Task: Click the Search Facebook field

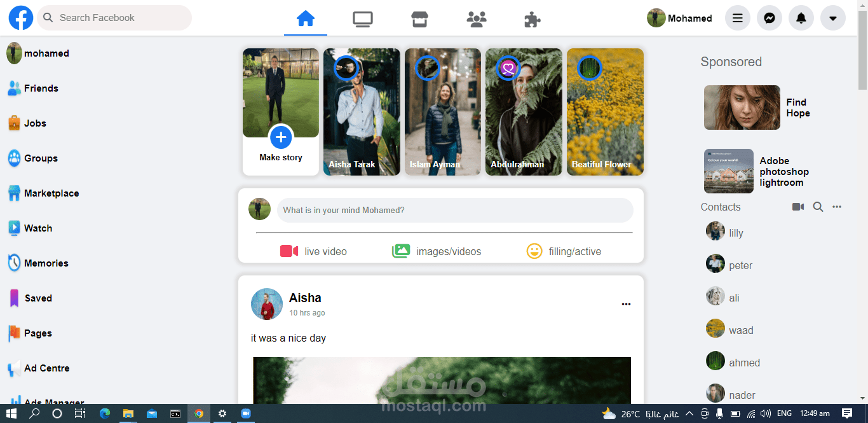Action: (114, 17)
